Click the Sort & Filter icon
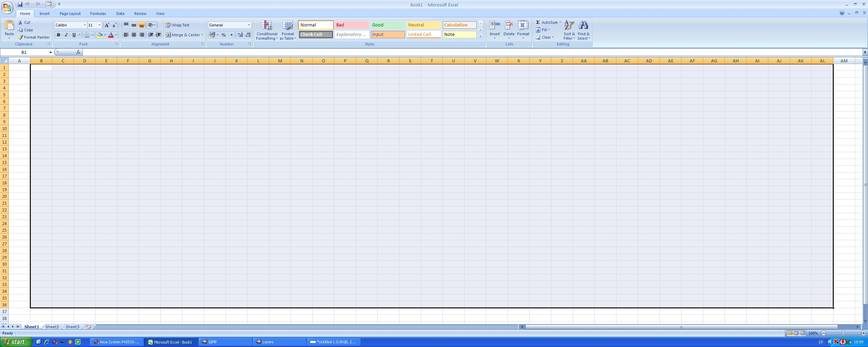This screenshot has height=347, width=868. tap(569, 26)
